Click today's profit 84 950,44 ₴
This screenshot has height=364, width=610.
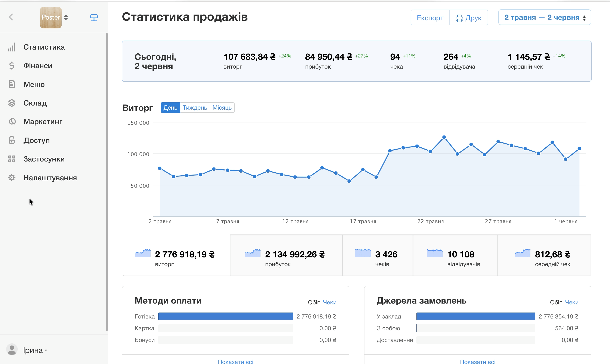click(x=329, y=57)
